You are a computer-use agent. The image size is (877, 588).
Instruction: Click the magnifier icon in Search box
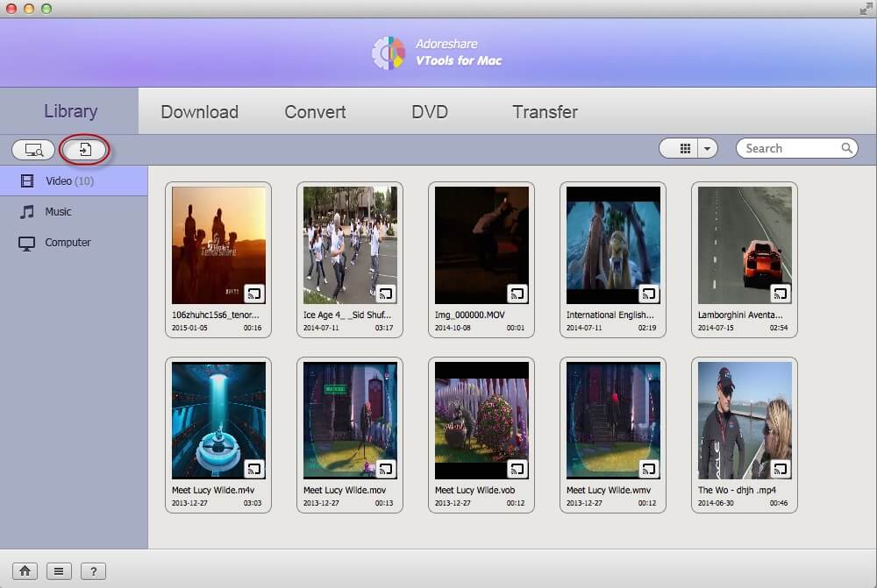click(x=847, y=148)
